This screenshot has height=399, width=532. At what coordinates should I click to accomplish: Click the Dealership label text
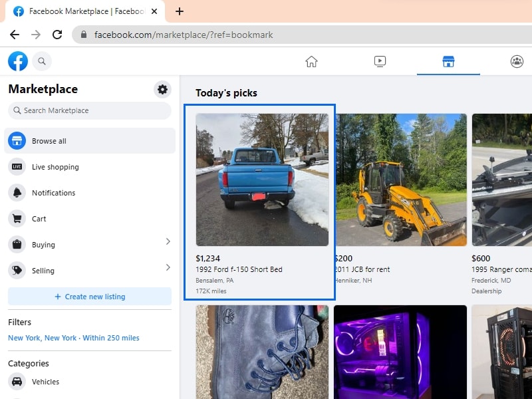click(486, 291)
